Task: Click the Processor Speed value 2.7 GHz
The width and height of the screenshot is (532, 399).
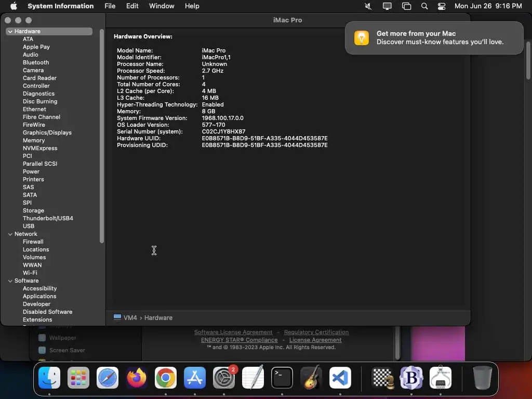Action: click(212, 71)
